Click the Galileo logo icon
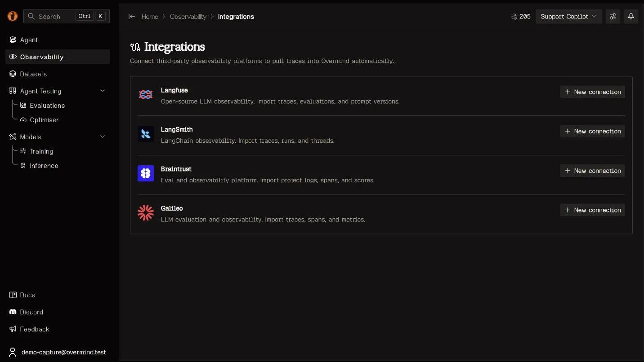Screen dimensions: 644x362 146,213
